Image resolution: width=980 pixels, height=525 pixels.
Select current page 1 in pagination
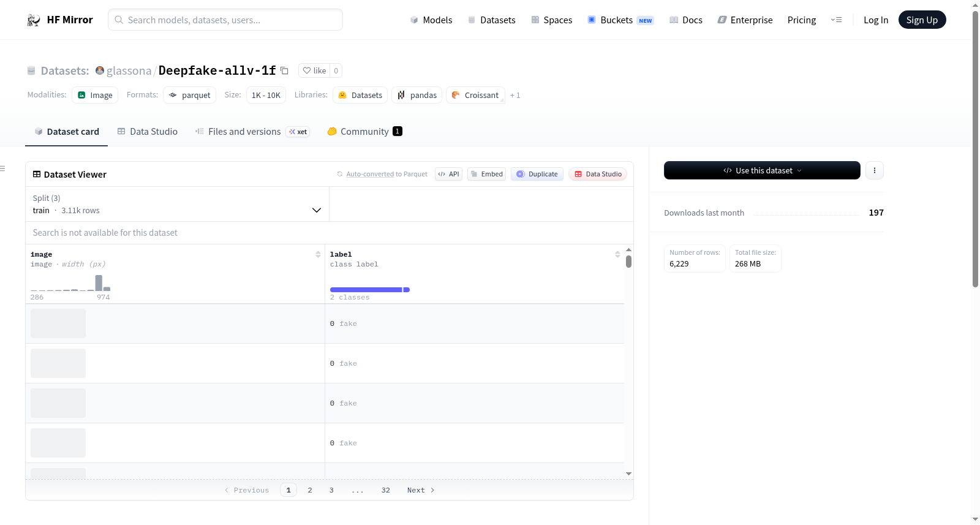click(288, 490)
